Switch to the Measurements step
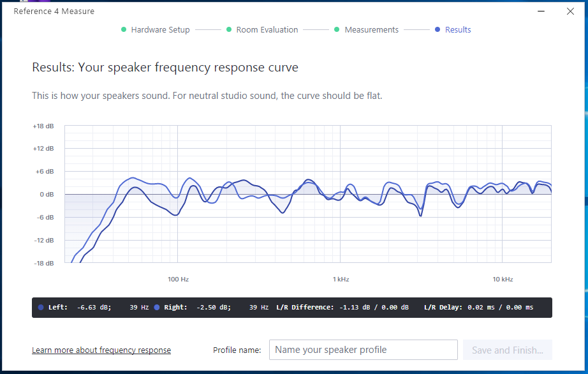 (371, 29)
